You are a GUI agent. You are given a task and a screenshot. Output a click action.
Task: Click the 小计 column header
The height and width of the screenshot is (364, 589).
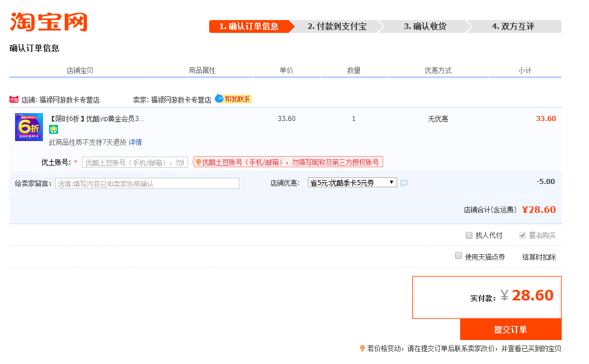click(x=525, y=71)
